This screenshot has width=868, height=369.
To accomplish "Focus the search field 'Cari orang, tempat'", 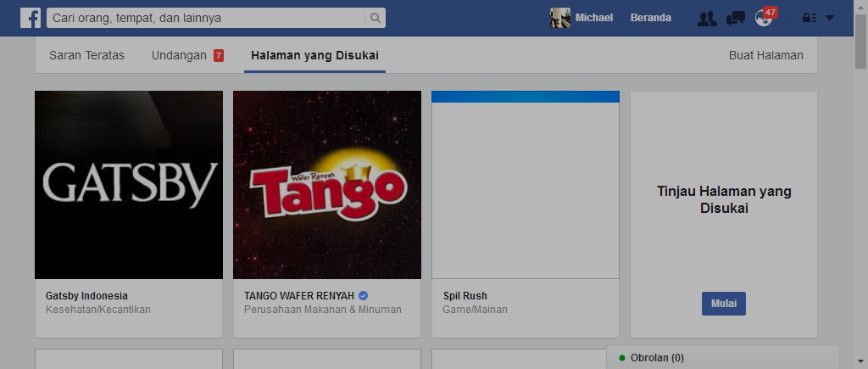I will click(206, 18).
